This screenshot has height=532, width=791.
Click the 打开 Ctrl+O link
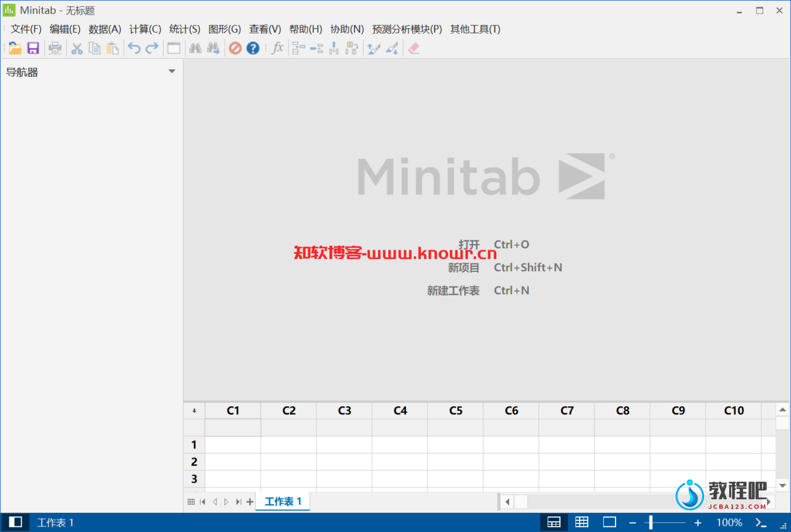coord(494,245)
